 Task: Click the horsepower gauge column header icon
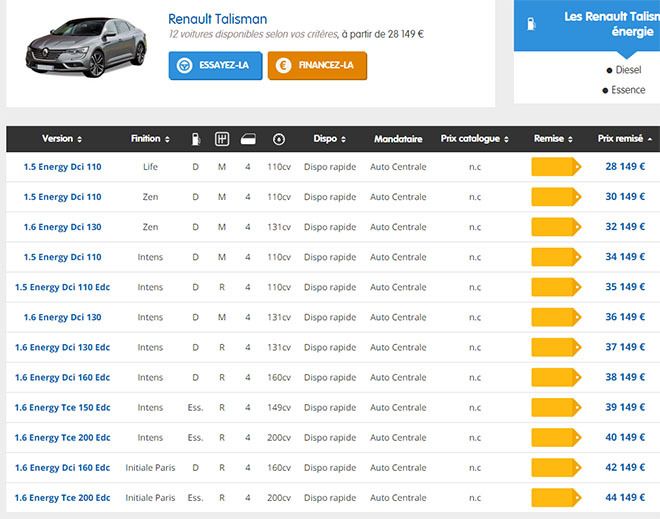pos(279,139)
